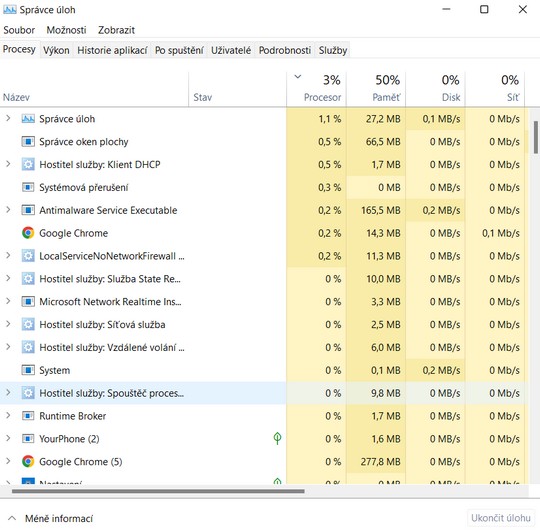The image size is (540, 532).
Task: Switch to the Výkon tab
Action: (56, 51)
